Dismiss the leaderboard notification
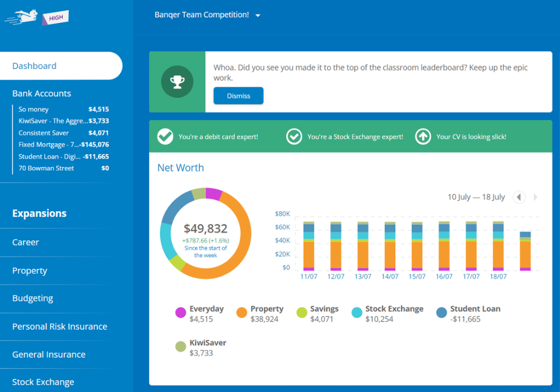 (x=238, y=95)
